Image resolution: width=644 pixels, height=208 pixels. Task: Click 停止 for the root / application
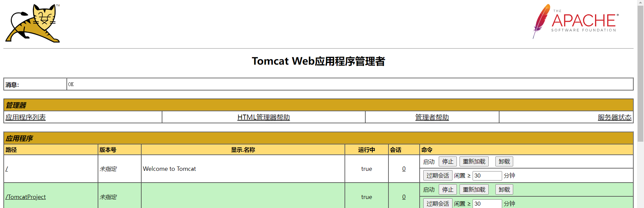[x=448, y=161]
